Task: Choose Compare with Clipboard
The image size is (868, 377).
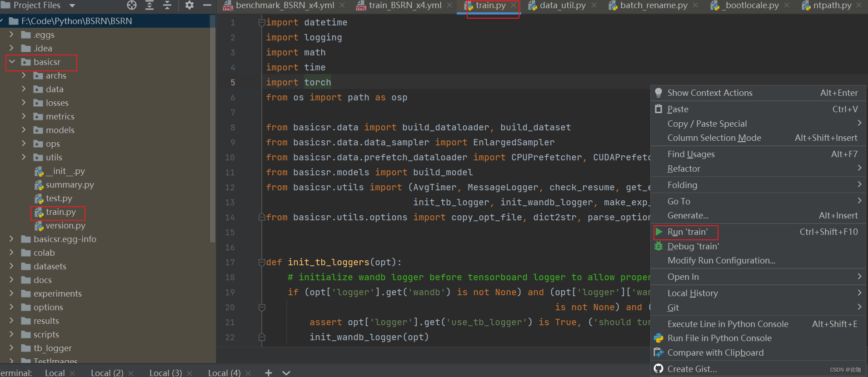Action: [x=758, y=352]
